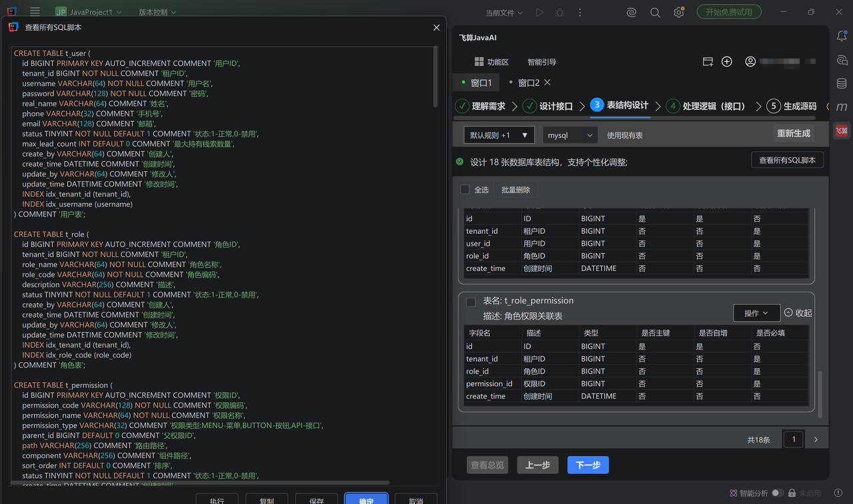Open the 当前文件 run configuration dropdown
853x504 pixels.
point(504,13)
